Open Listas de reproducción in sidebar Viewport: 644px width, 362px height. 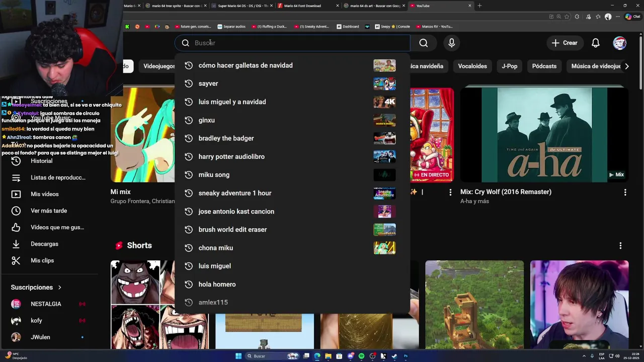pos(48,177)
